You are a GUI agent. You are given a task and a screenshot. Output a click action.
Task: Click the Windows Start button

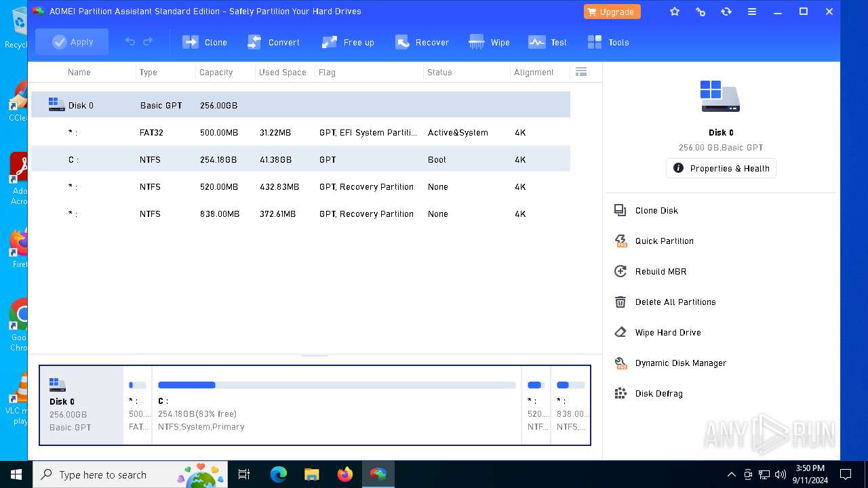(16, 474)
